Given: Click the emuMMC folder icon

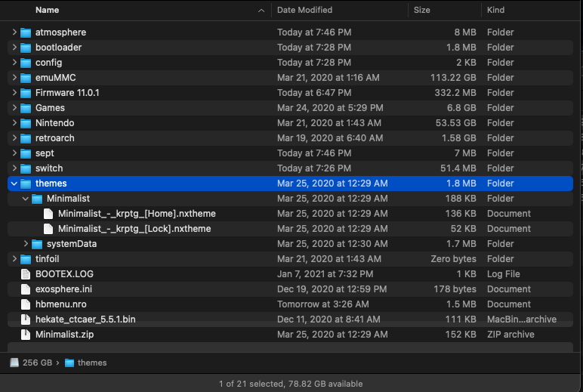Looking at the screenshot, I should 25,78.
